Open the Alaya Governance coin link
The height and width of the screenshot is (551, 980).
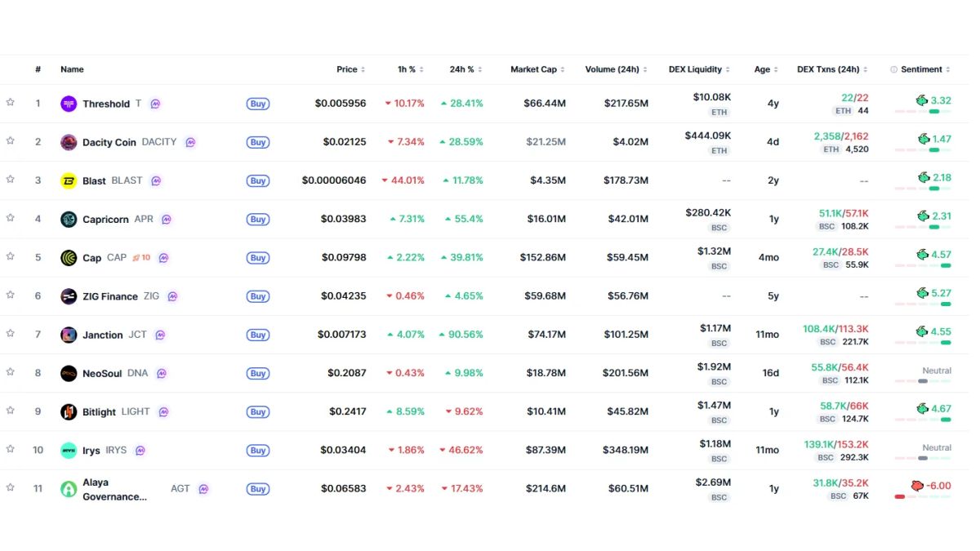tap(115, 489)
